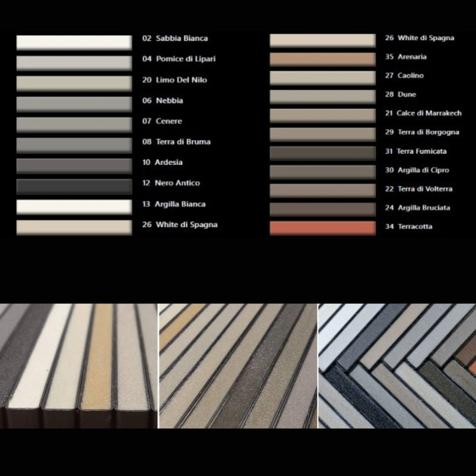Select the '20 Limo Del Nilo' text
The height and width of the screenshot is (476, 476).
175,80
